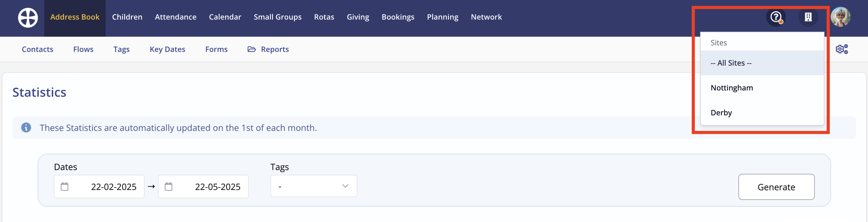
Task: Click the end date calendar icon
Action: pos(169,186)
